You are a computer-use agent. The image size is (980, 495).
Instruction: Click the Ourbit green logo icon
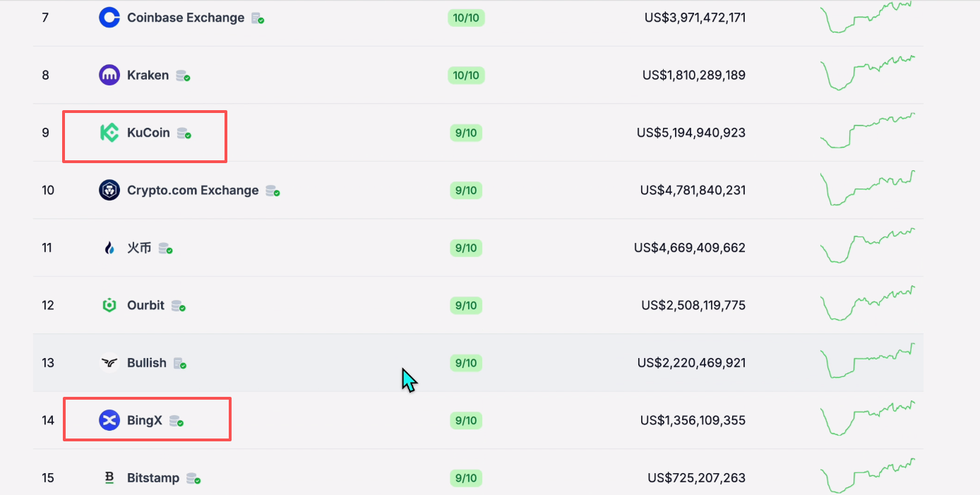click(109, 305)
